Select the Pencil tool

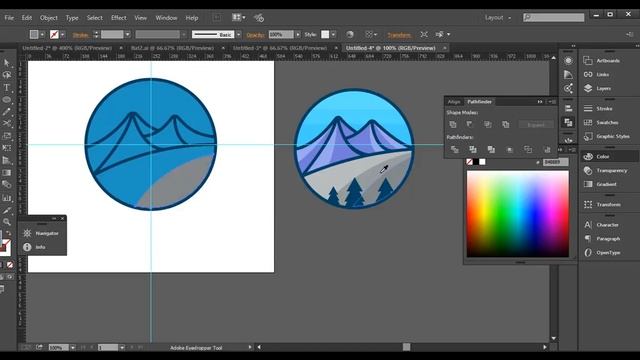pyautogui.click(x=7, y=111)
